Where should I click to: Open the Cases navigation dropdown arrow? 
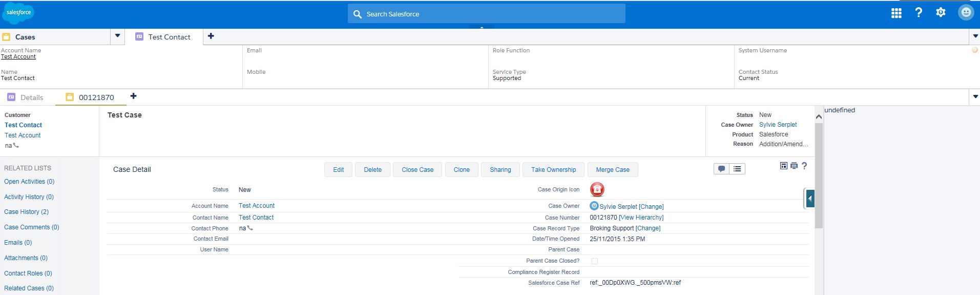point(117,36)
